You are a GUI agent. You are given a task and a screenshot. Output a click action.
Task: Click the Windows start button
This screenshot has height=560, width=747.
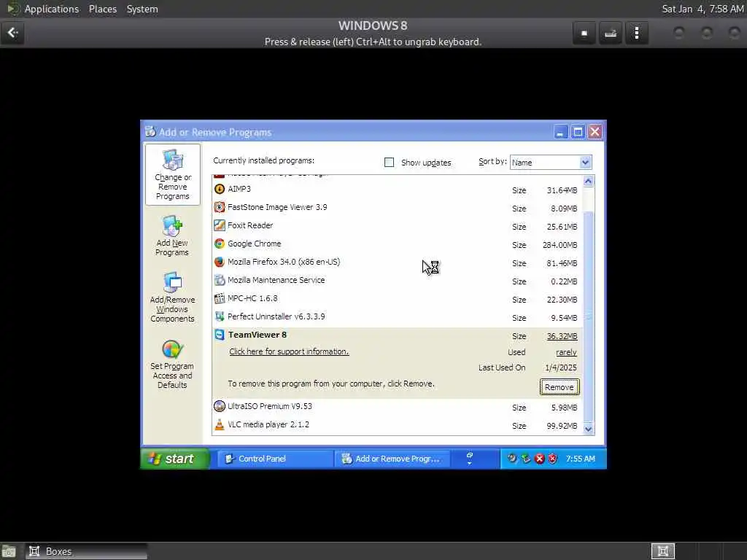point(175,459)
